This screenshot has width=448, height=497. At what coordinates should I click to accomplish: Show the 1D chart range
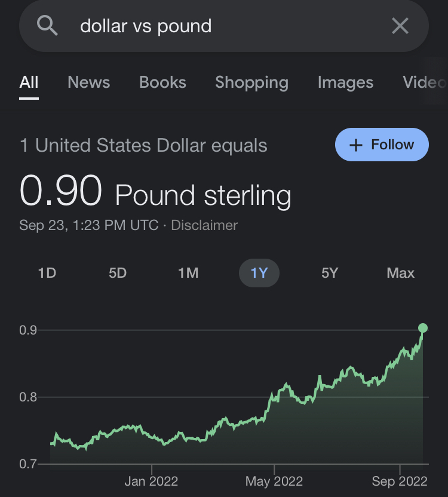[47, 273]
